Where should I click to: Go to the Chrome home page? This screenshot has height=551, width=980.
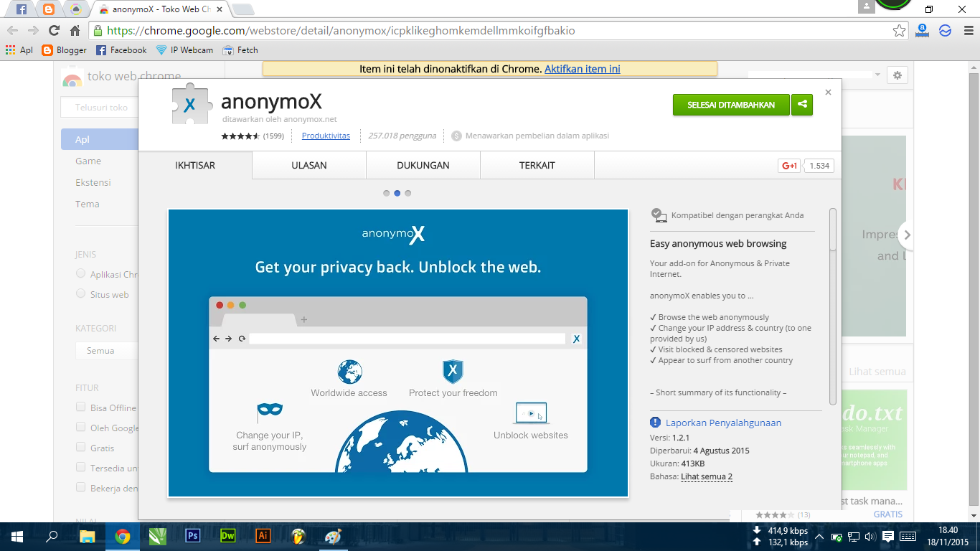[75, 31]
